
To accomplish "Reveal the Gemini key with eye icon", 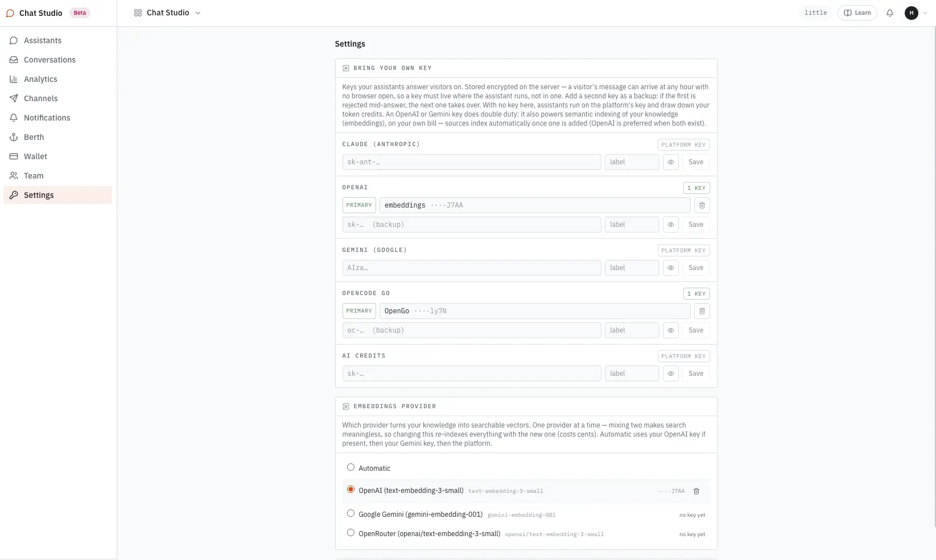I will (x=671, y=268).
